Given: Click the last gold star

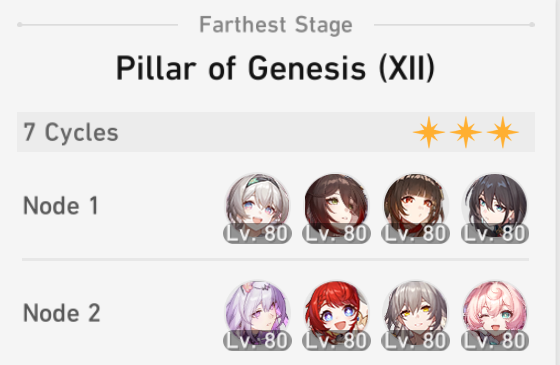Looking at the screenshot, I should [503, 132].
